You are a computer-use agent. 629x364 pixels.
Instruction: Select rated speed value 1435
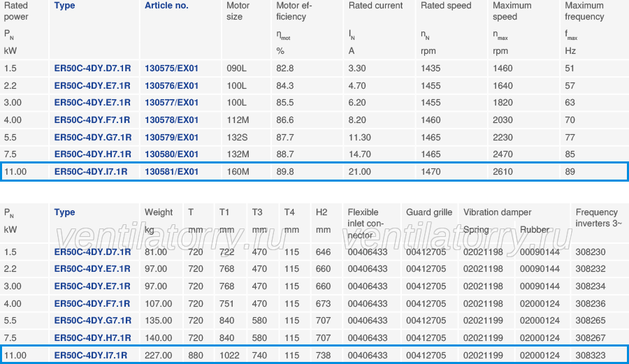431,68
